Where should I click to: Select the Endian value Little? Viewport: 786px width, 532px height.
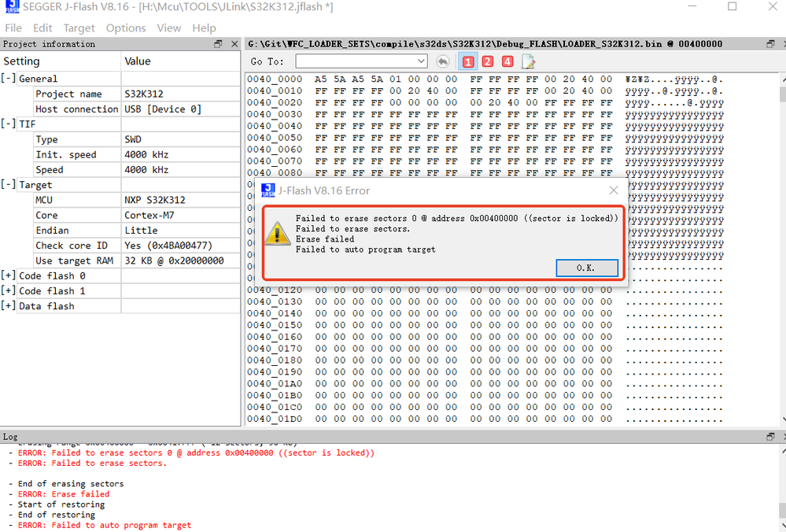pyautogui.click(x=141, y=230)
